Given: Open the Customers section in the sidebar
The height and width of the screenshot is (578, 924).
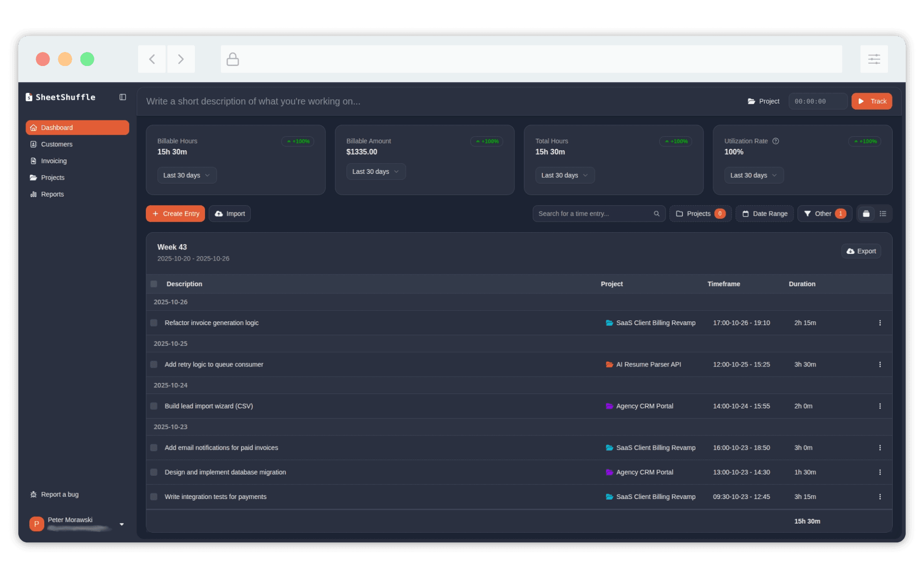Looking at the screenshot, I should coord(57,144).
